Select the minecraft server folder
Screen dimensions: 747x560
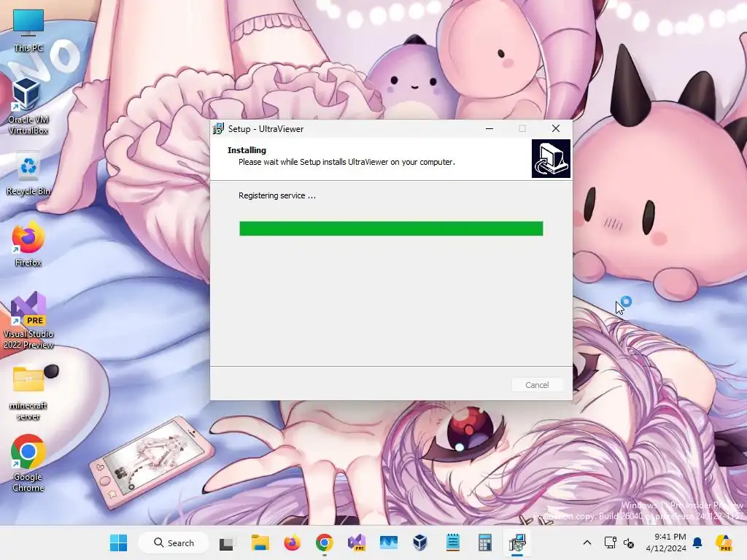click(28, 393)
